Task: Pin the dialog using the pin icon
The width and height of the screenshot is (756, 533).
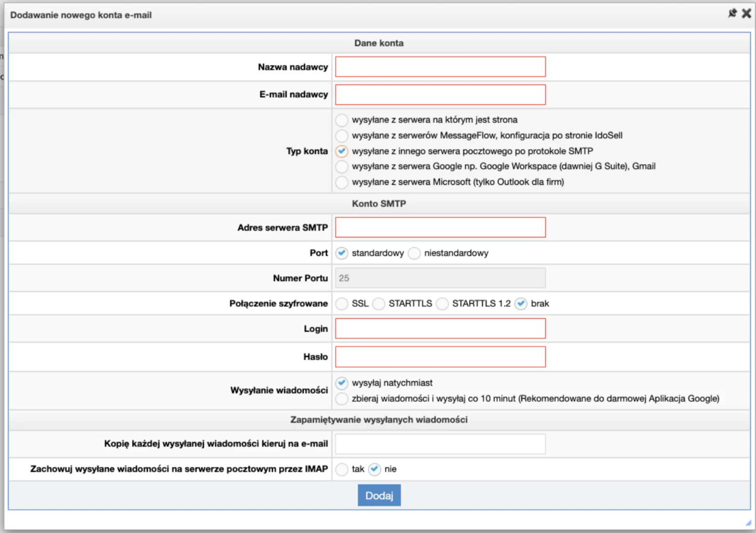Action: pos(732,14)
